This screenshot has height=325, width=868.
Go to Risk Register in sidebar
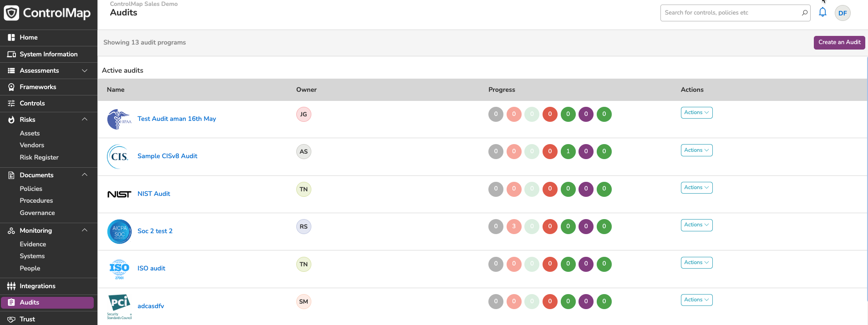[39, 157]
